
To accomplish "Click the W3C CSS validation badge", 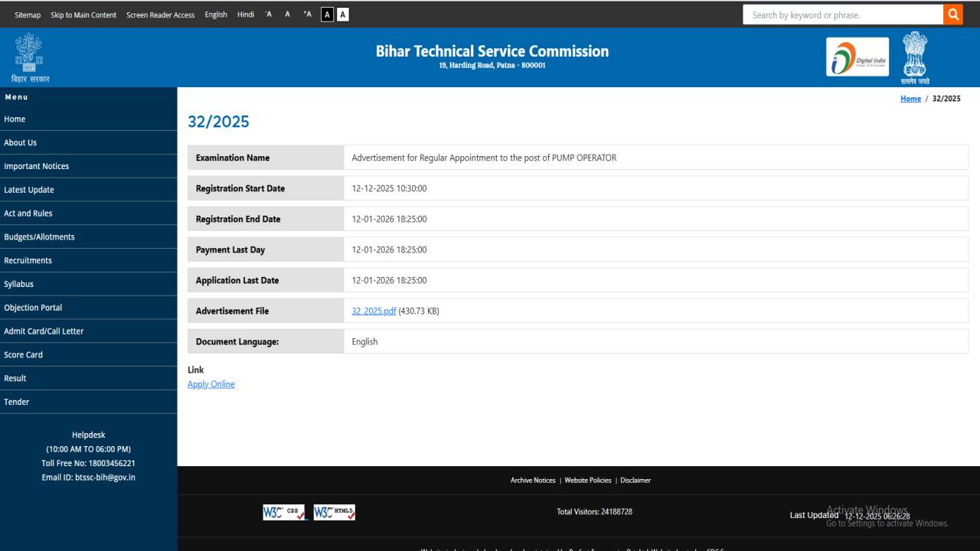I will 283,512.
